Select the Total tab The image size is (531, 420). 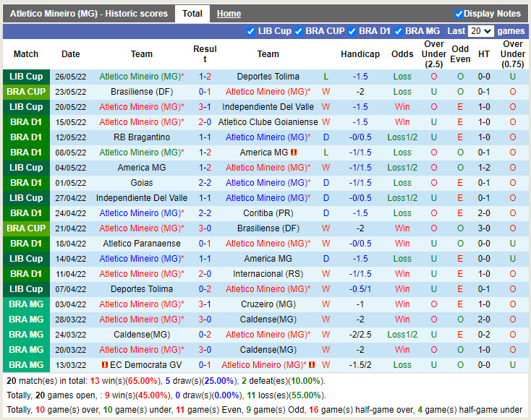(192, 14)
